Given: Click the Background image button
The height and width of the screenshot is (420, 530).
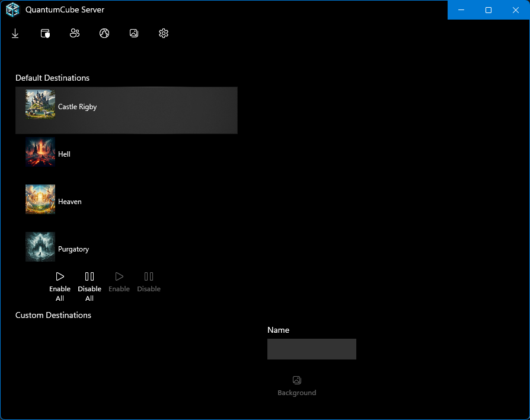Looking at the screenshot, I should tap(297, 385).
